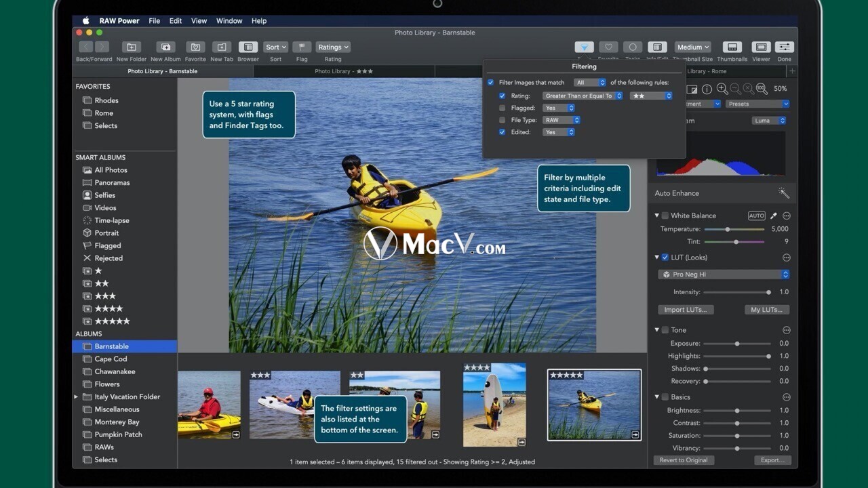Click the folder-heart Favorite icon beside New Album
The image size is (868, 488).
pos(195,47)
